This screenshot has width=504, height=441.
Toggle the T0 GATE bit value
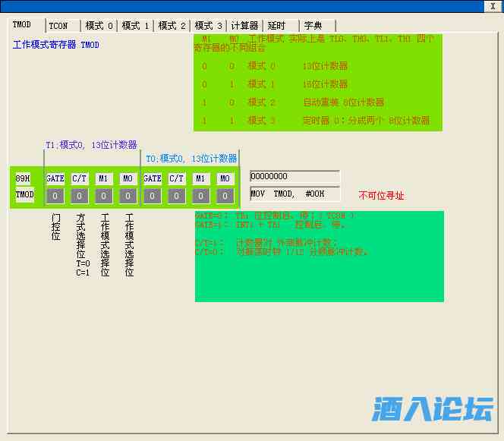click(x=153, y=196)
